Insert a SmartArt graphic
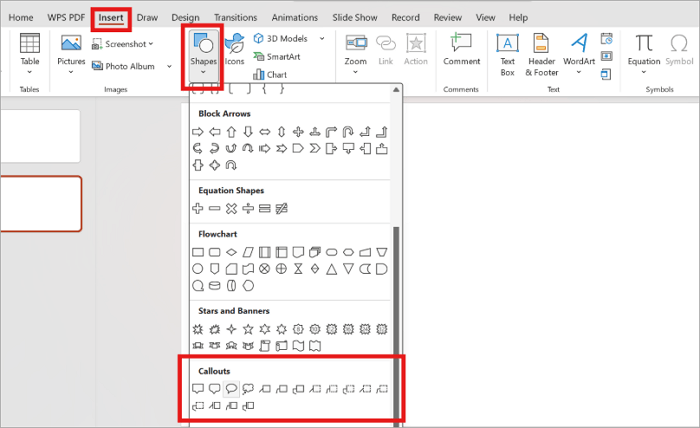 (277, 57)
